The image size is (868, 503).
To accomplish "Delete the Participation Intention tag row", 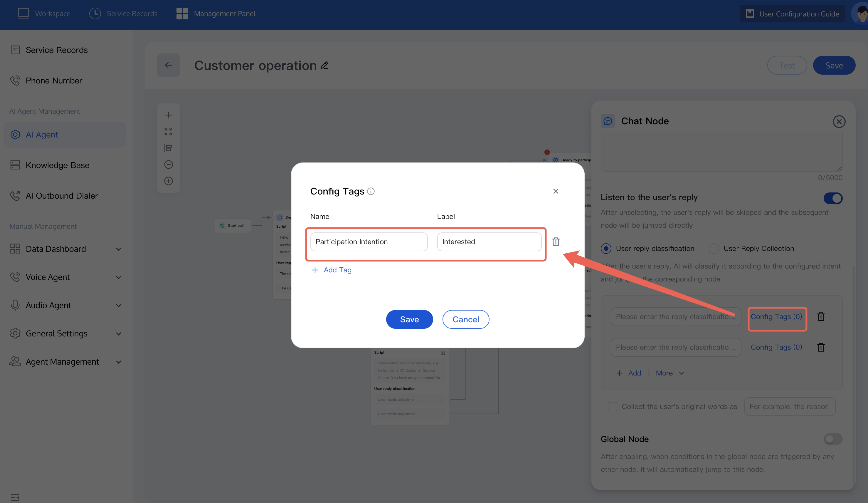I will (x=556, y=242).
